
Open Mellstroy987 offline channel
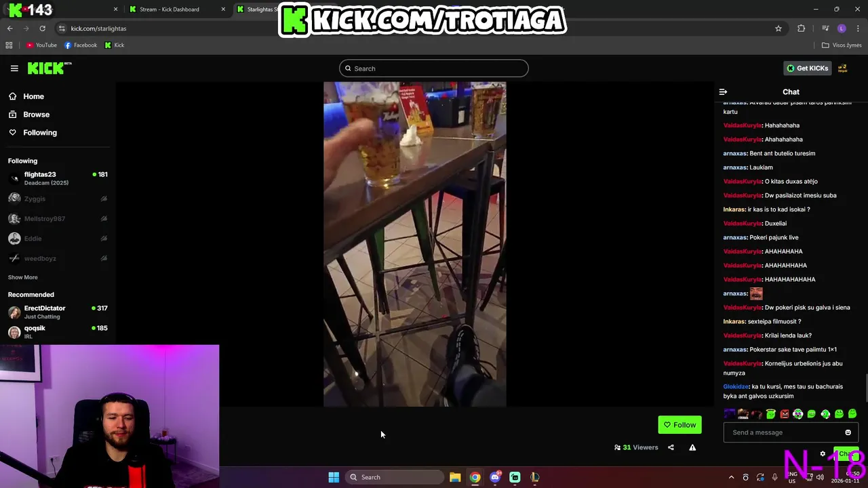pos(58,218)
